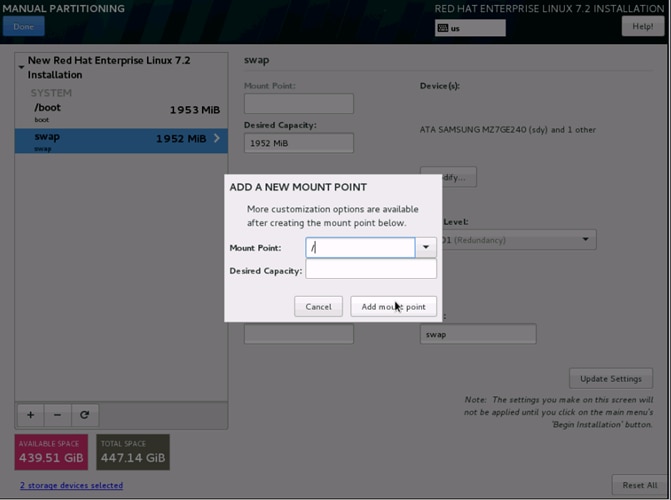Open the RAID Level (Redundancy) dropdown
The image size is (671, 500).
click(x=519, y=240)
